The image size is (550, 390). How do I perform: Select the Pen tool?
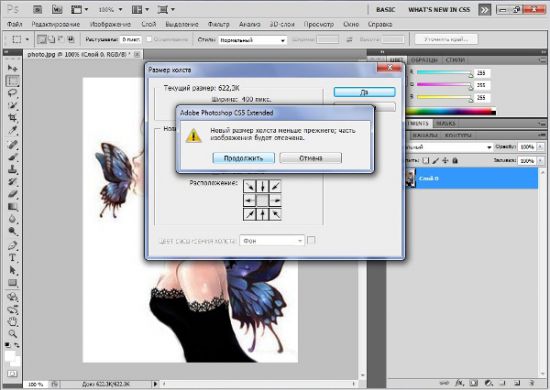tap(13, 245)
